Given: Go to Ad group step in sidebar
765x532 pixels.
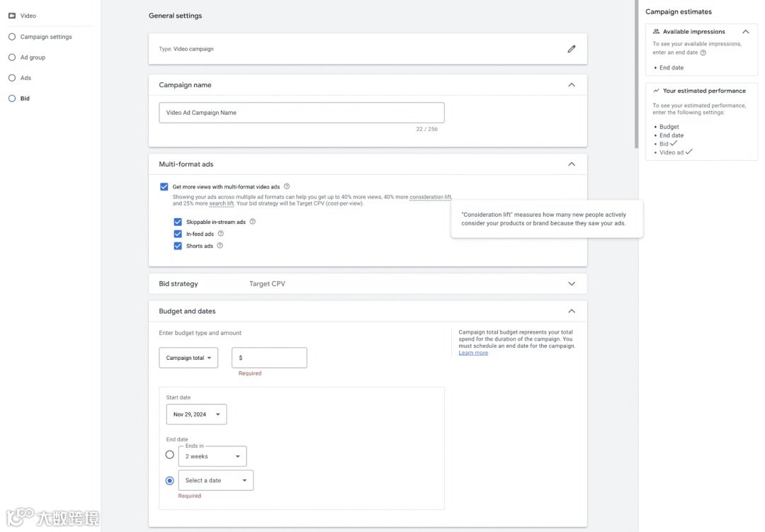Looking at the screenshot, I should 33,57.
